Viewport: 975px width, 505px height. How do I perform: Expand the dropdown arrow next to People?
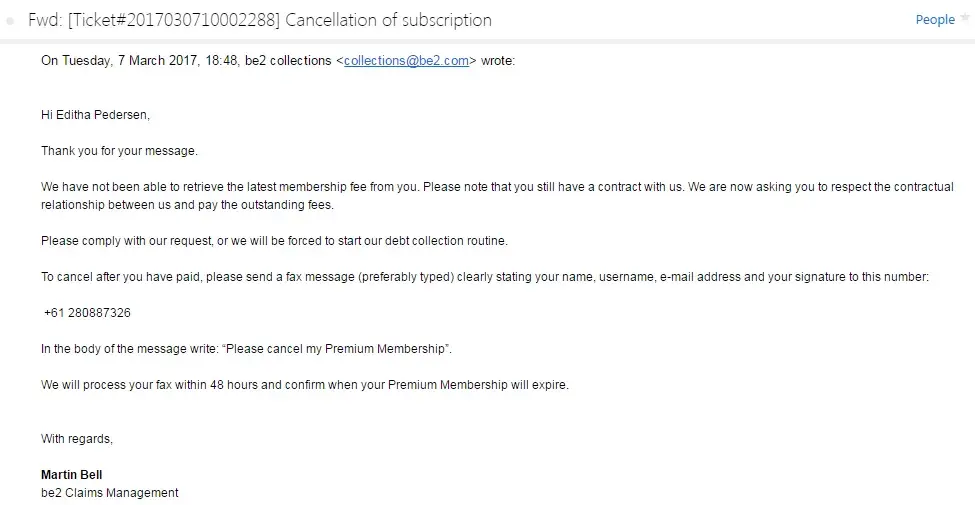(x=964, y=20)
